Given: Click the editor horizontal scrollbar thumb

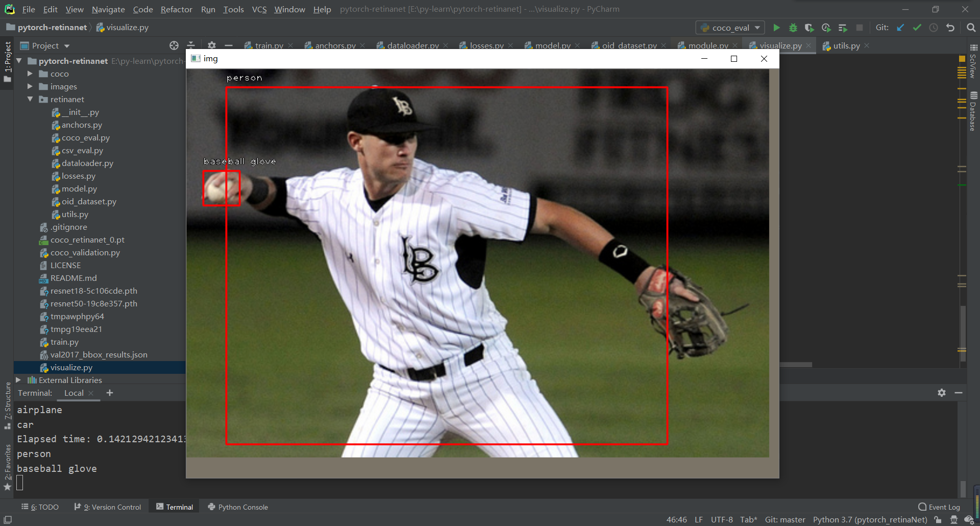Looking at the screenshot, I should (x=796, y=365).
